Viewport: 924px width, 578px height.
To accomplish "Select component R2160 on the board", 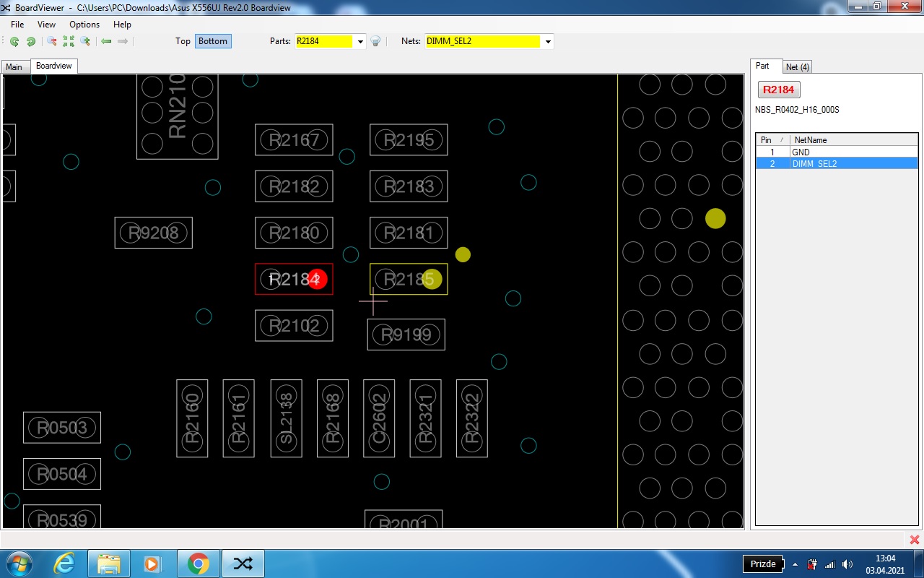I will 192,418.
